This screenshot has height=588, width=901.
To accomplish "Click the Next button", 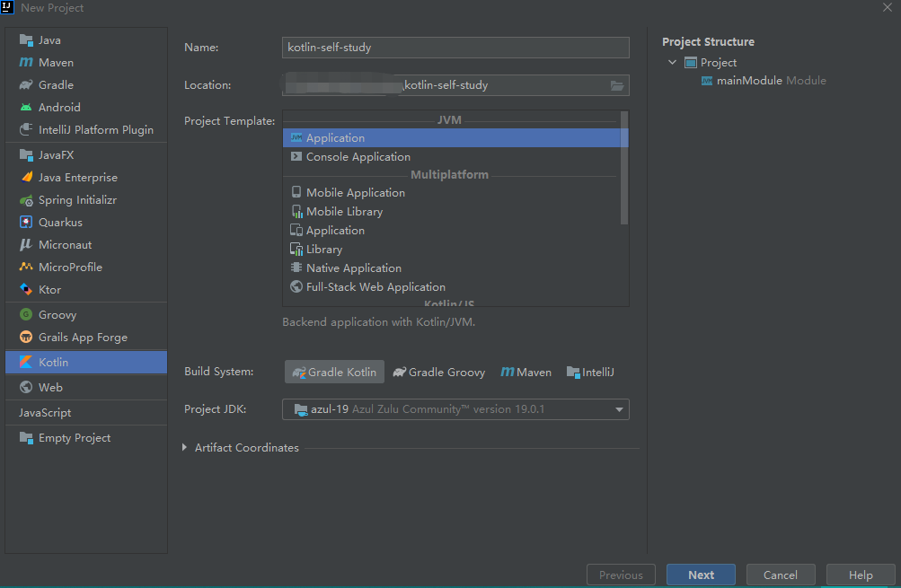I will click(x=701, y=575).
